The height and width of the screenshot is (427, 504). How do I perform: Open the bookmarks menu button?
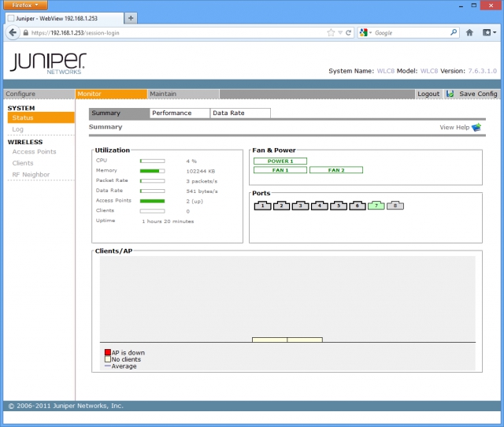489,32
